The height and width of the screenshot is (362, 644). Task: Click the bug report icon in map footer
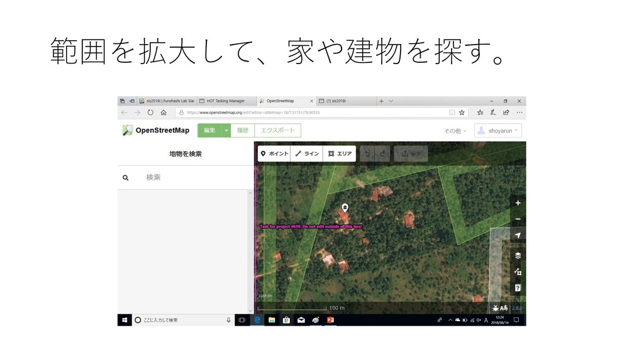click(496, 308)
